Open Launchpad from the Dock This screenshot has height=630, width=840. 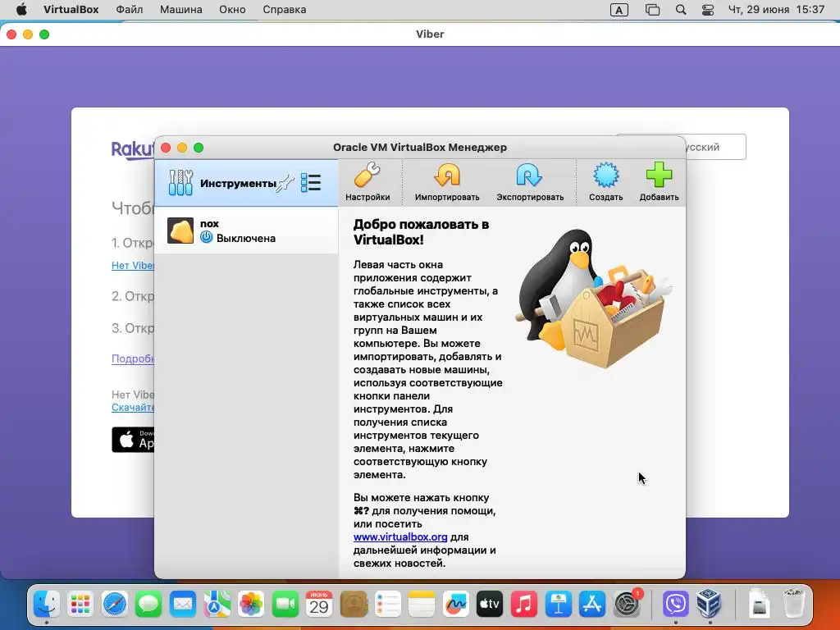coord(80,605)
